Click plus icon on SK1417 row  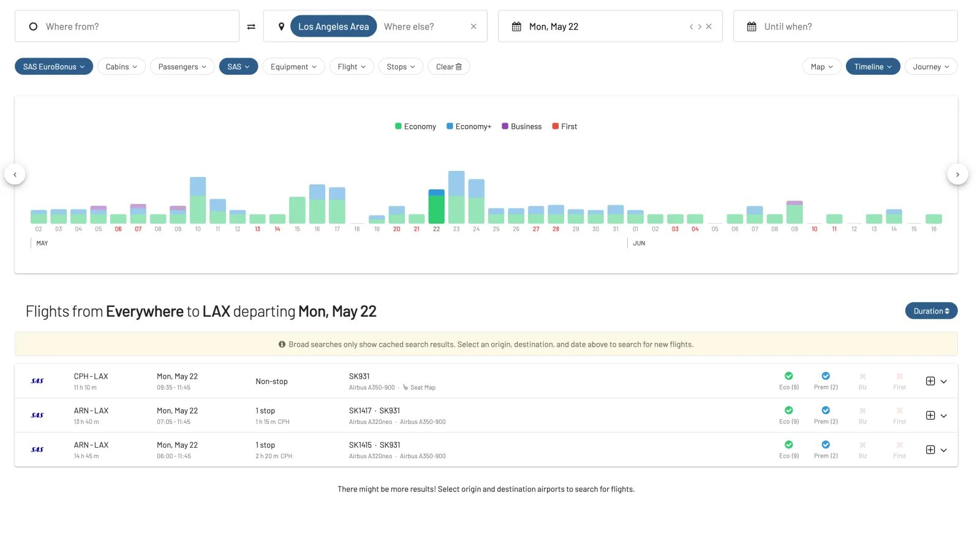[930, 415]
